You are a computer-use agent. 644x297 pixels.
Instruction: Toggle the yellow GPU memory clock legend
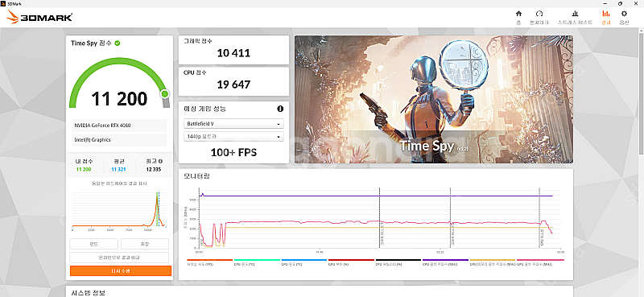pyautogui.click(x=493, y=262)
